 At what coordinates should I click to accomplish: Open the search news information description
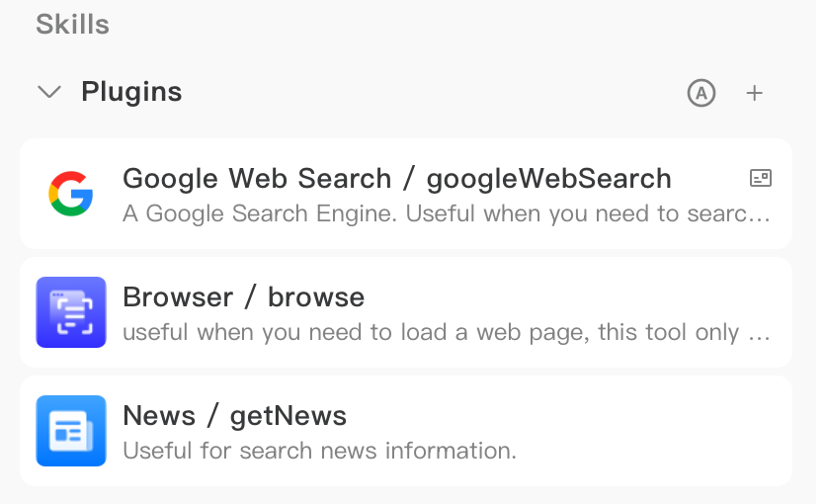tap(320, 451)
